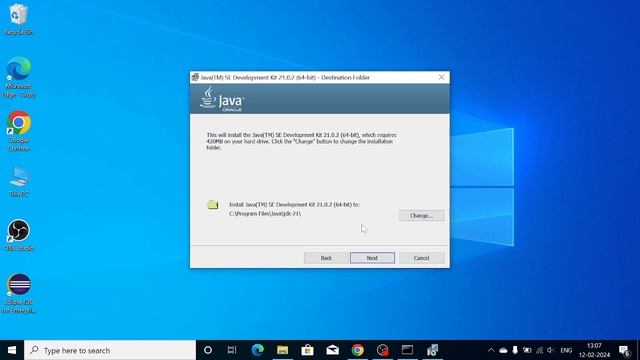Click Change... to modify the destination folder
640x360 pixels.
tap(422, 216)
